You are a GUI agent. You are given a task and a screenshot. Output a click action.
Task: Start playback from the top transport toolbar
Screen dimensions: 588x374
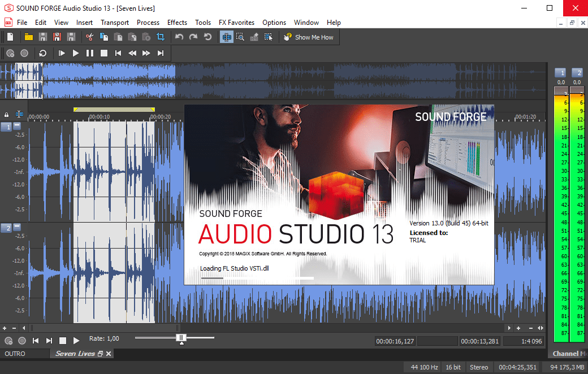tap(75, 53)
